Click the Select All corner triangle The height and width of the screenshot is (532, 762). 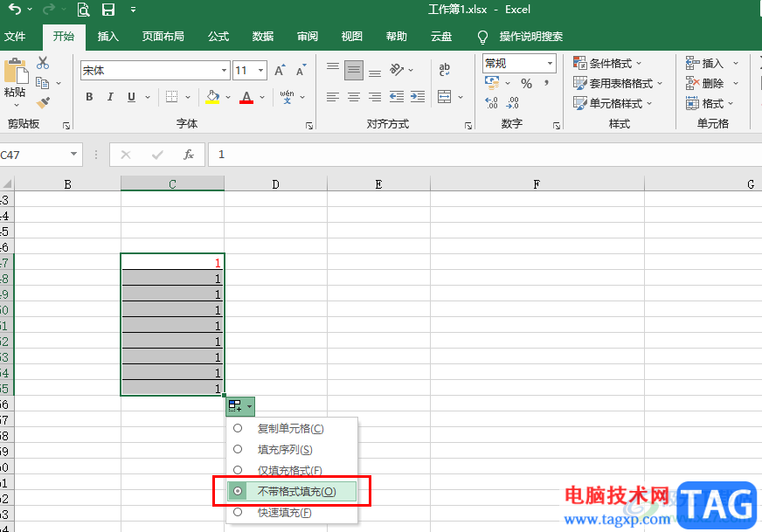point(7,183)
